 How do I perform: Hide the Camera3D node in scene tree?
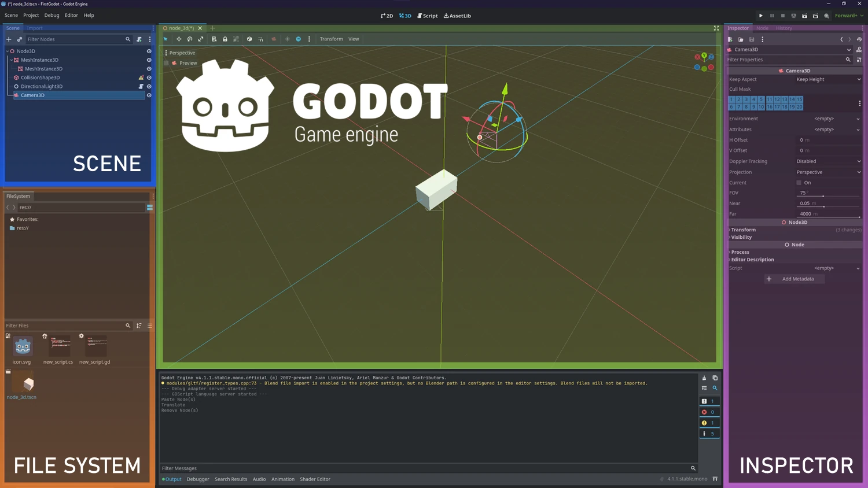[149, 95]
